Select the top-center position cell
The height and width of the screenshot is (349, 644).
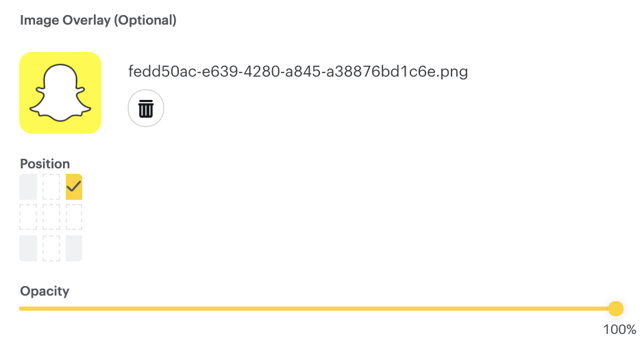(51, 187)
